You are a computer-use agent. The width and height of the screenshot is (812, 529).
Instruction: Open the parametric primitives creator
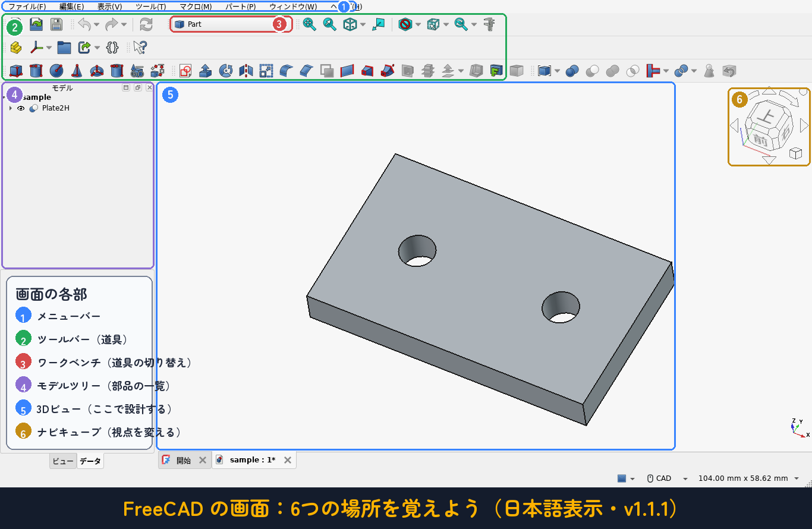click(x=137, y=71)
